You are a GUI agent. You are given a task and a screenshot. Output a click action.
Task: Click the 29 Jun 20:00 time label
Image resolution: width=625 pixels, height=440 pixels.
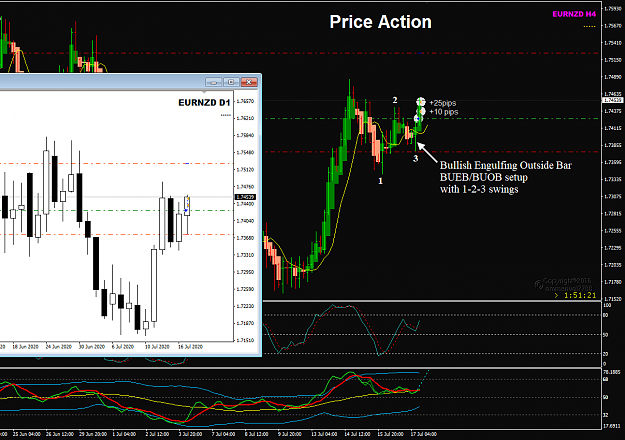coord(93,434)
